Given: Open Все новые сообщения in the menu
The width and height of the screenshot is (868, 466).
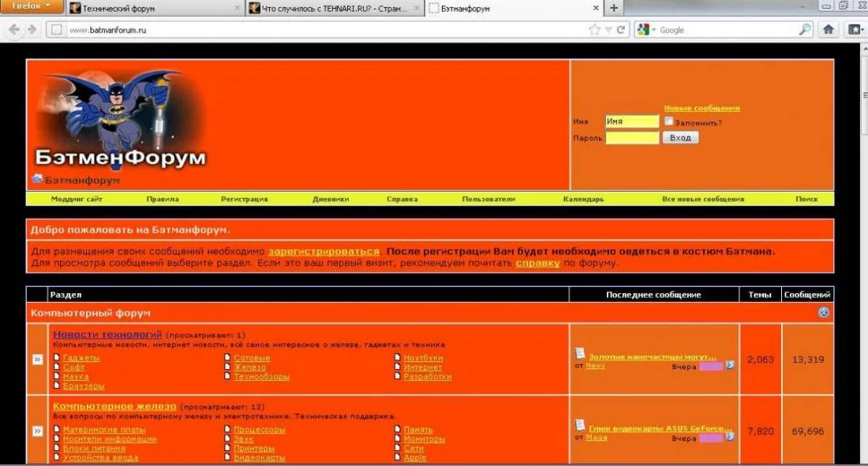Looking at the screenshot, I should 703,199.
